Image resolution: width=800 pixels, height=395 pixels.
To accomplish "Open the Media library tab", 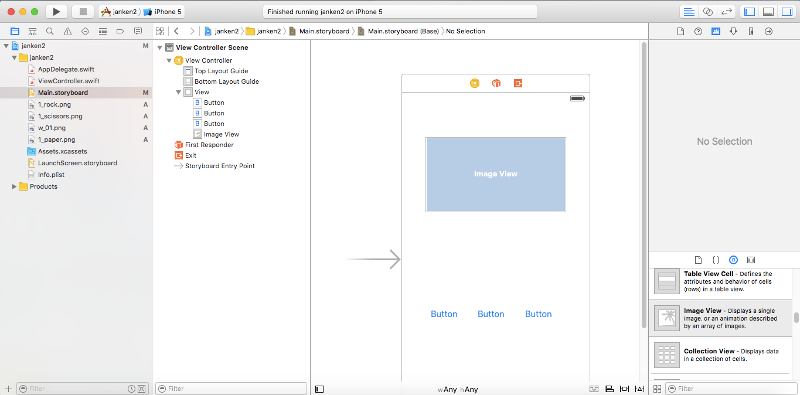I will [x=751, y=259].
